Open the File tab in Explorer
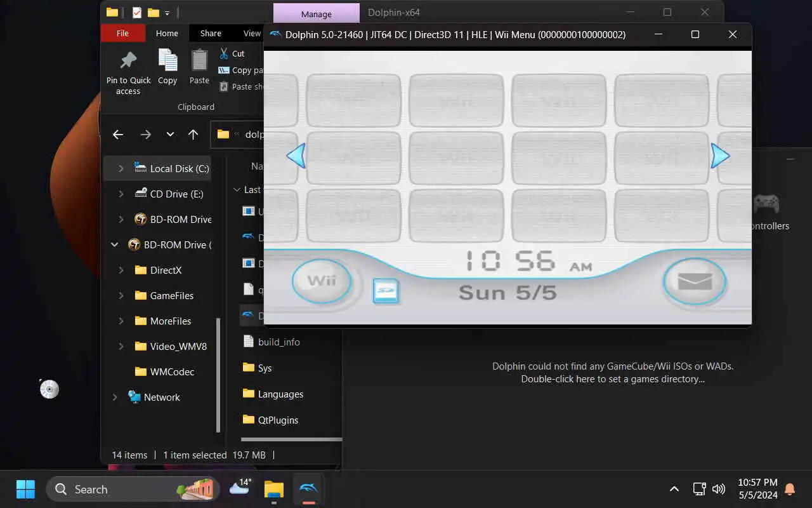This screenshot has width=812, height=508. coord(122,33)
